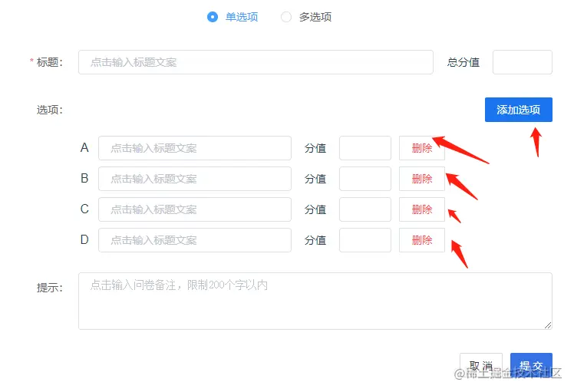Click the 总分值 input field
The image size is (574, 392).
(522, 62)
